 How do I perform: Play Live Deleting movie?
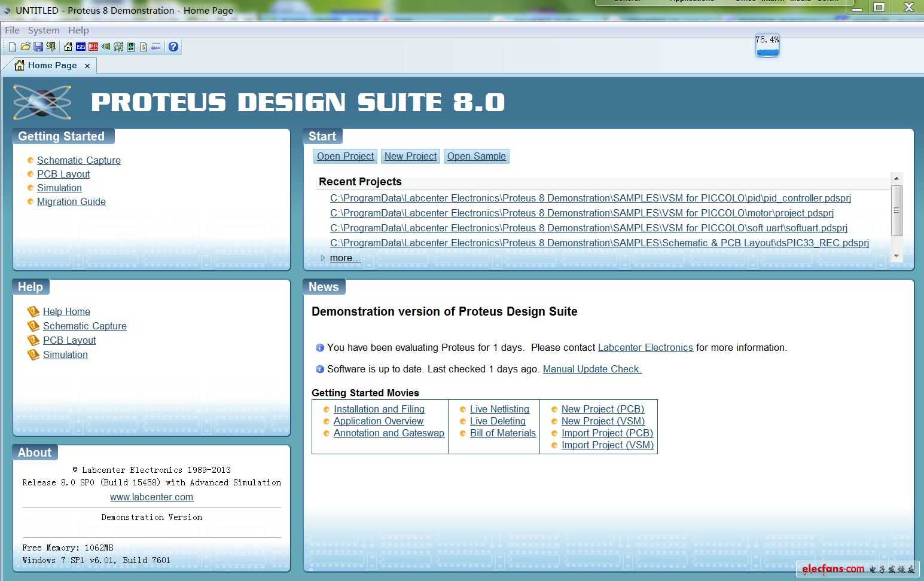(x=498, y=421)
